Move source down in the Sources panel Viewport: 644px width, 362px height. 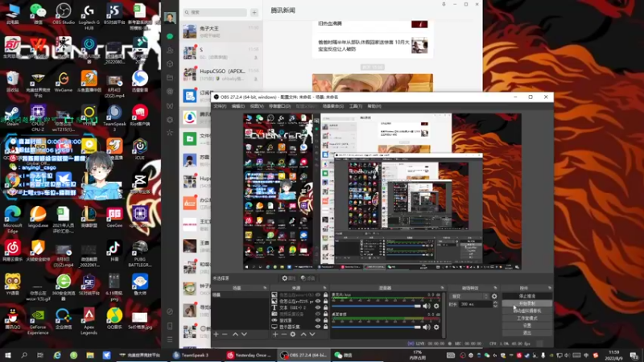click(312, 334)
